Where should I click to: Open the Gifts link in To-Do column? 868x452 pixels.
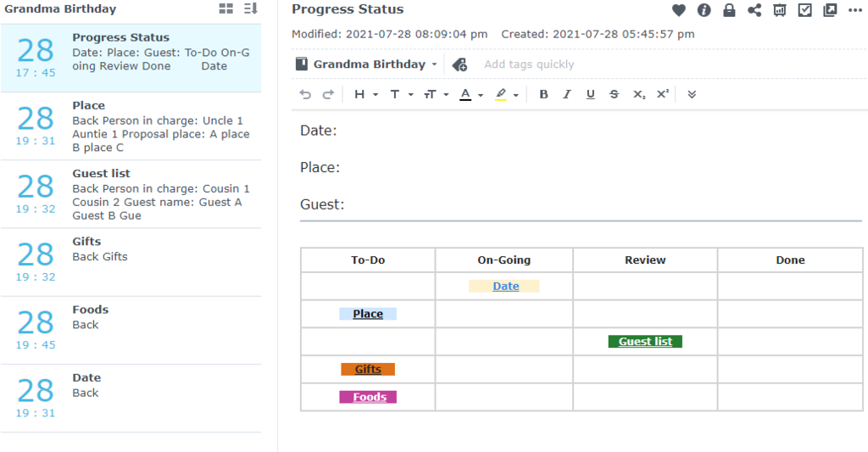click(x=368, y=369)
